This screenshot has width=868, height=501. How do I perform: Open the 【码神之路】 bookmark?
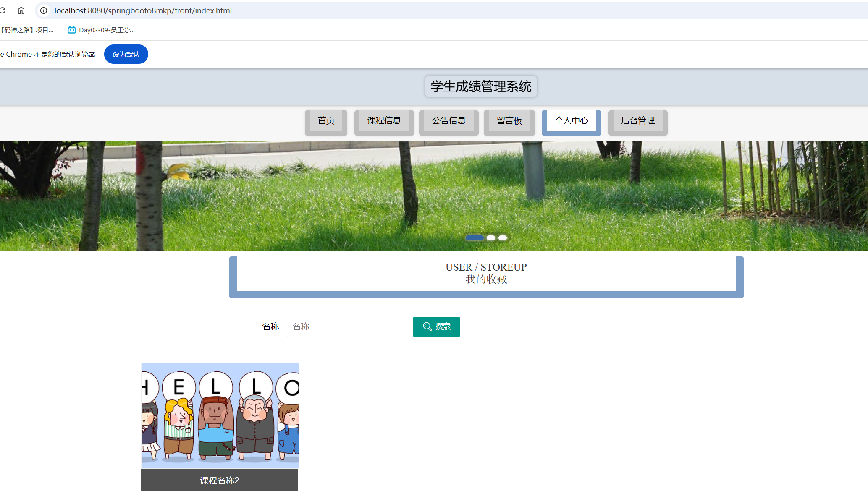[27, 30]
